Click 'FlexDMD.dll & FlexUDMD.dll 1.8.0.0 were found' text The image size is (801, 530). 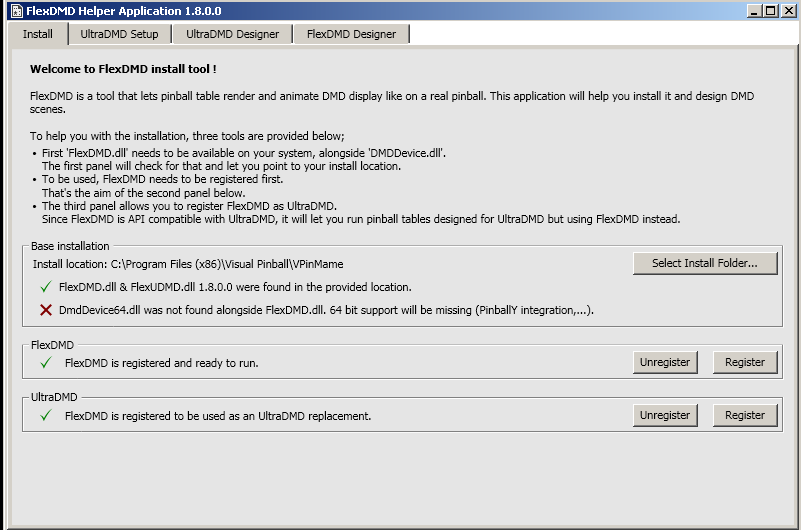[235, 287]
